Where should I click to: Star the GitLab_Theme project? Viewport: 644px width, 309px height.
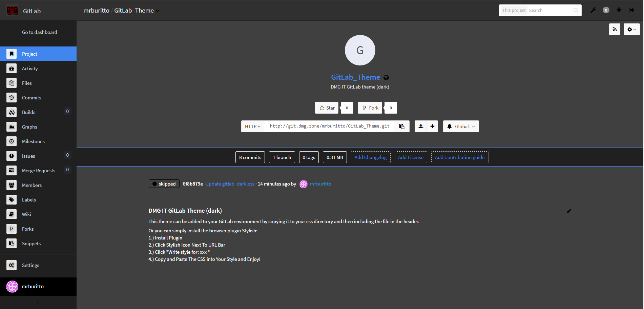[326, 108]
